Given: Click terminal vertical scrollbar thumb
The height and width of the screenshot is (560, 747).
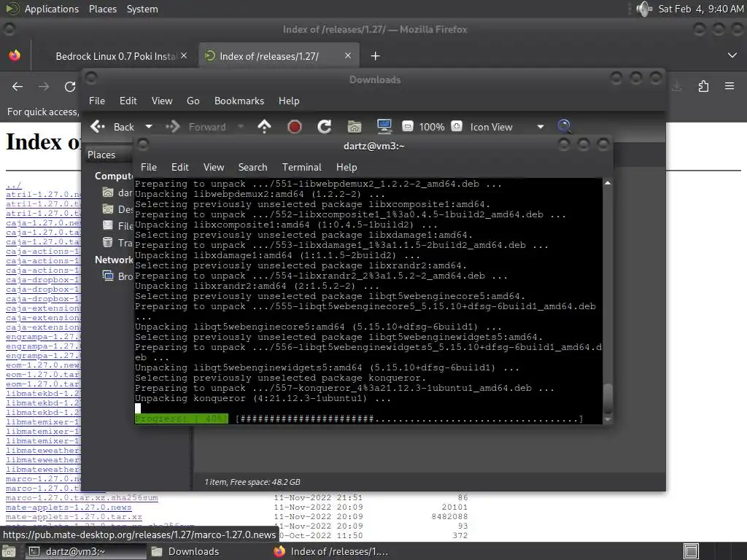Looking at the screenshot, I should tap(608, 399).
